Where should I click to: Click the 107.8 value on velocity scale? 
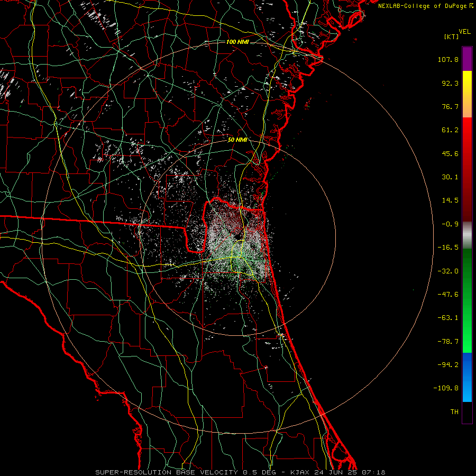coord(448,59)
